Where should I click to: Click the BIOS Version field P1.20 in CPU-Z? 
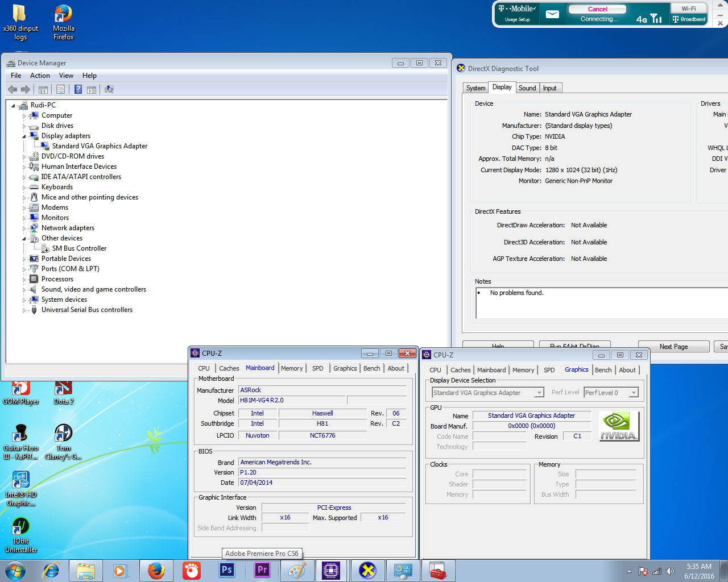pyautogui.click(x=322, y=472)
